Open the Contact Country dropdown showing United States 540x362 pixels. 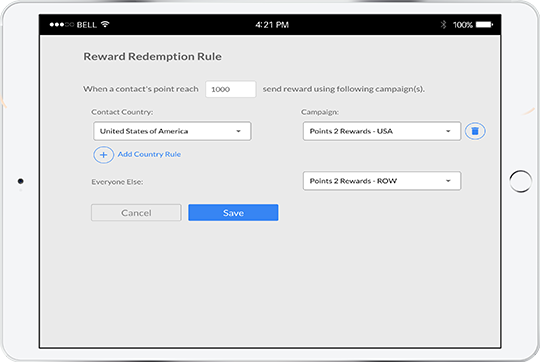coord(172,131)
